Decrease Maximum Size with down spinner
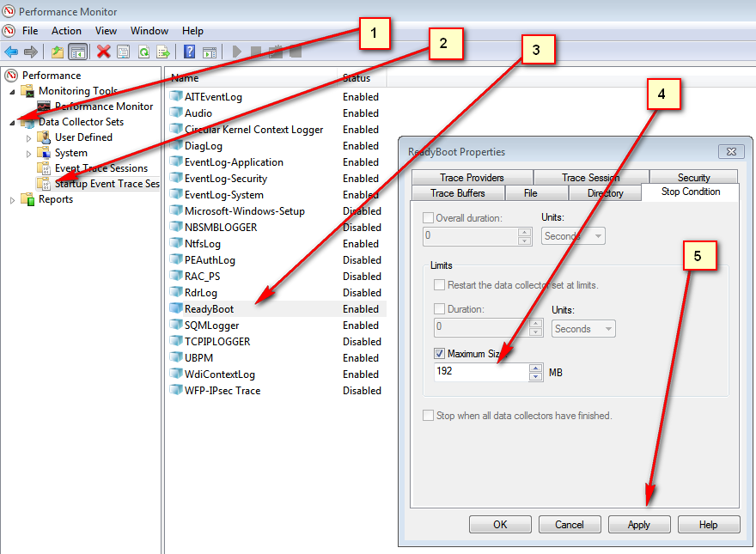This screenshot has width=756, height=554. (x=536, y=376)
